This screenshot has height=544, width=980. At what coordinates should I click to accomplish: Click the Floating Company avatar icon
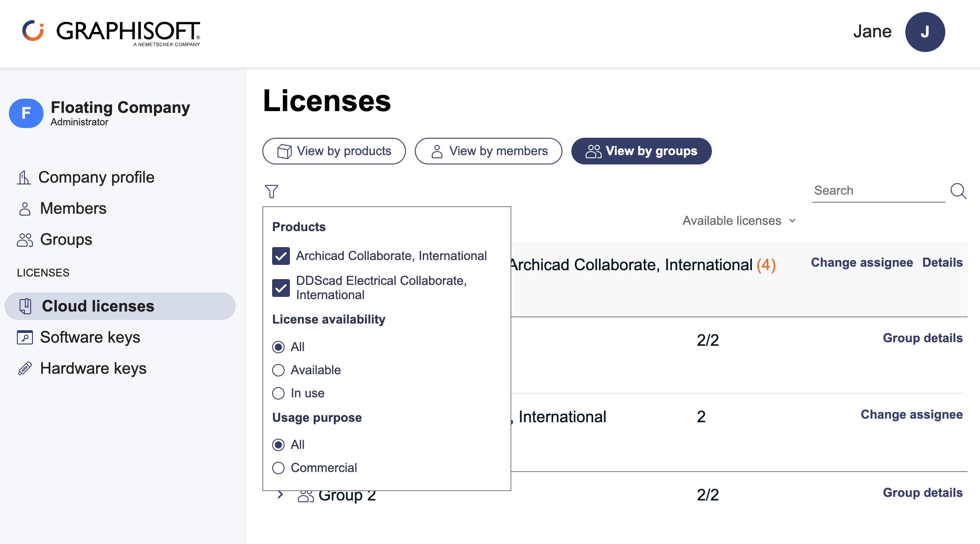(x=26, y=113)
